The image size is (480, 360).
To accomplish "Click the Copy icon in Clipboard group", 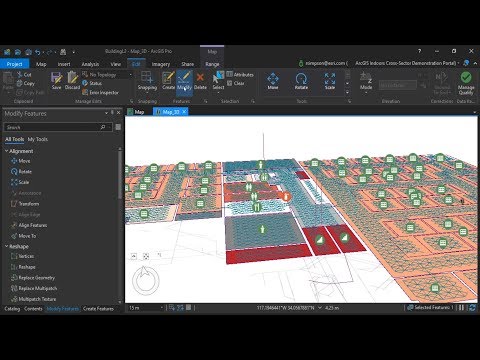I will [x=20, y=83].
